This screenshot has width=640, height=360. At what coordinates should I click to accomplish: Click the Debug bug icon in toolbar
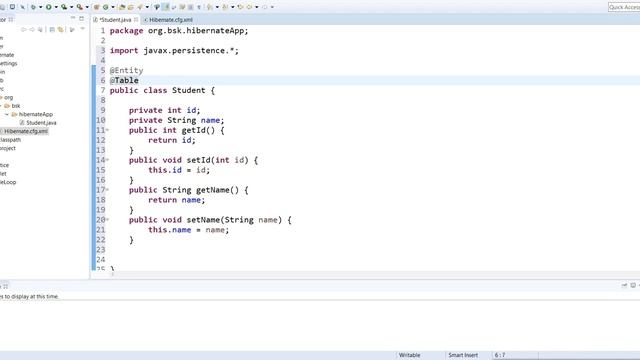click(x=33, y=7)
